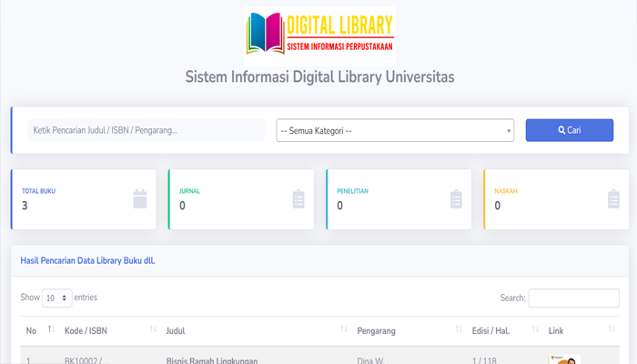
Task: Click the calendar icon in Total Buku card
Action: click(139, 198)
